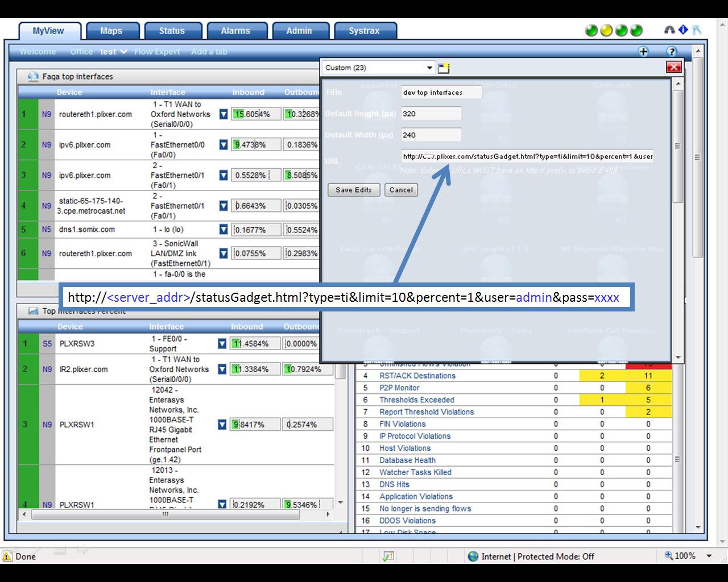
Task: Open the test tab dropdown chevron
Action: click(123, 52)
